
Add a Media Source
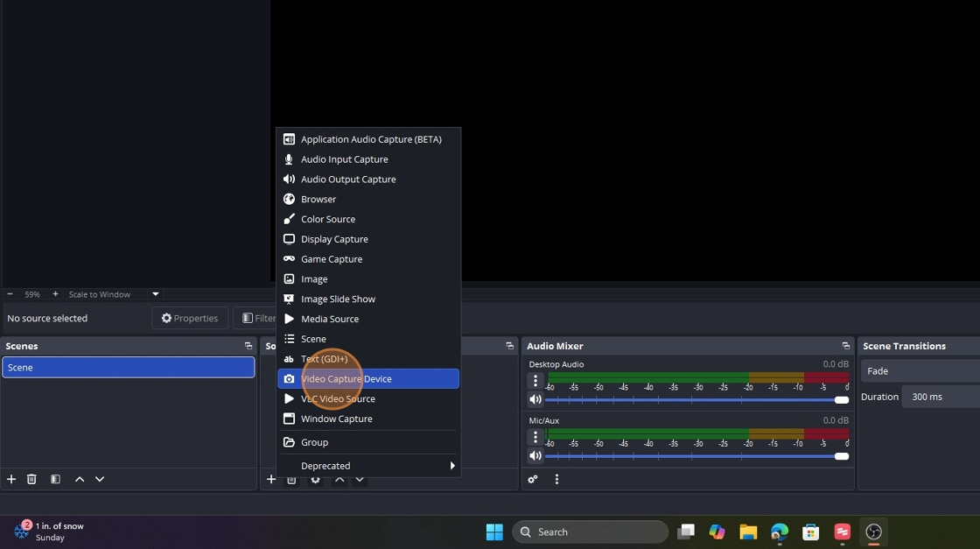pyautogui.click(x=368, y=319)
